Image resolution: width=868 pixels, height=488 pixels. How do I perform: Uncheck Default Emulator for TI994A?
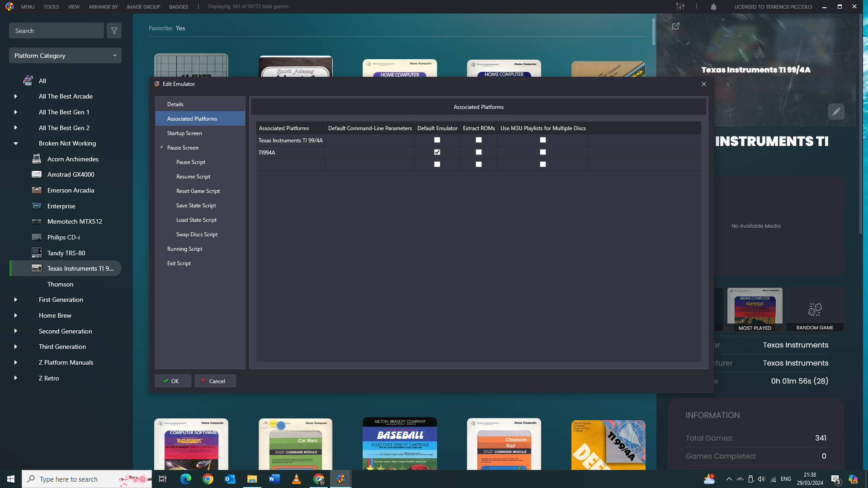(x=437, y=152)
